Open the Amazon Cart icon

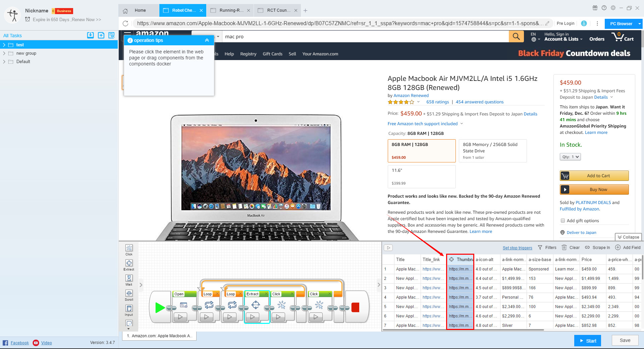coord(622,37)
